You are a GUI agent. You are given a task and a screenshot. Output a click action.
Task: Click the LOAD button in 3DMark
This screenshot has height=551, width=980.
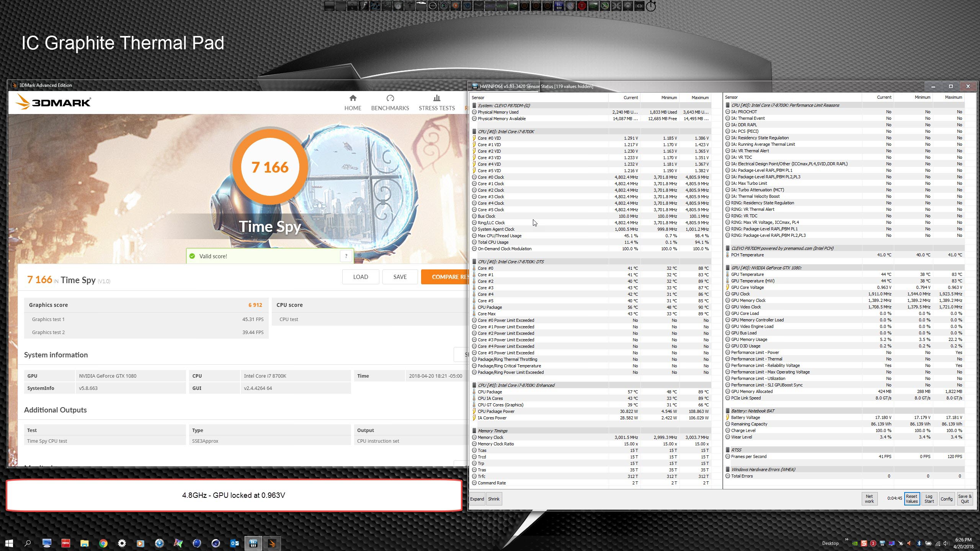click(360, 277)
